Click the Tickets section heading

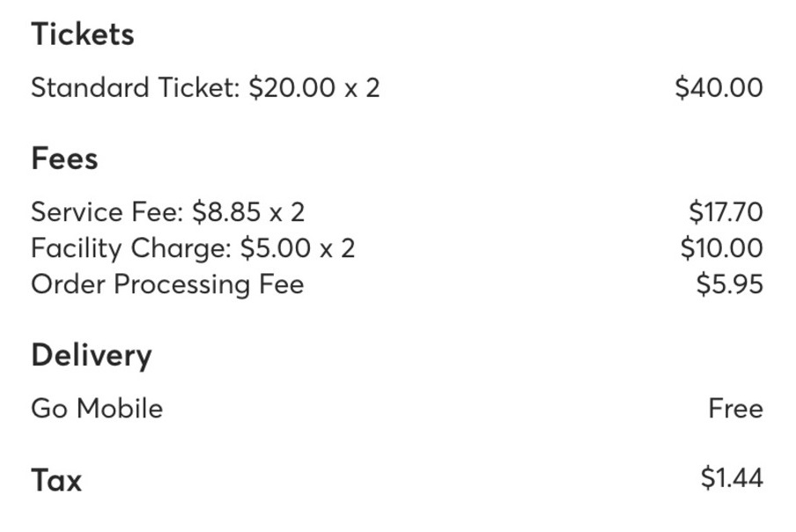(83, 34)
